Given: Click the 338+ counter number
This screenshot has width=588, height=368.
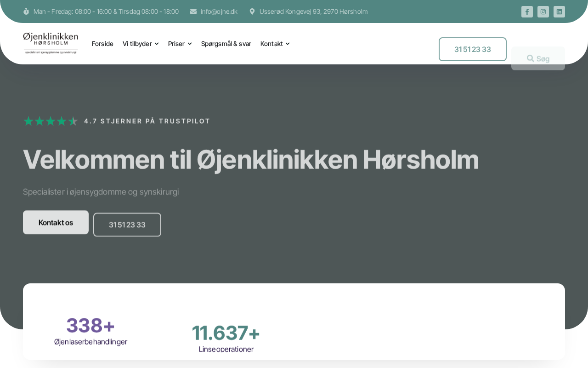Looking at the screenshot, I should click(90, 325).
